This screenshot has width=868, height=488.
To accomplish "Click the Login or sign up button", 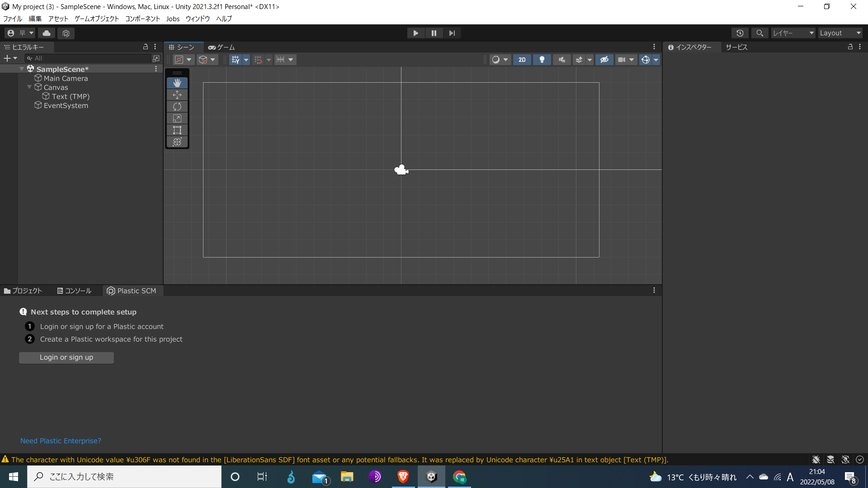I will pyautogui.click(x=66, y=357).
